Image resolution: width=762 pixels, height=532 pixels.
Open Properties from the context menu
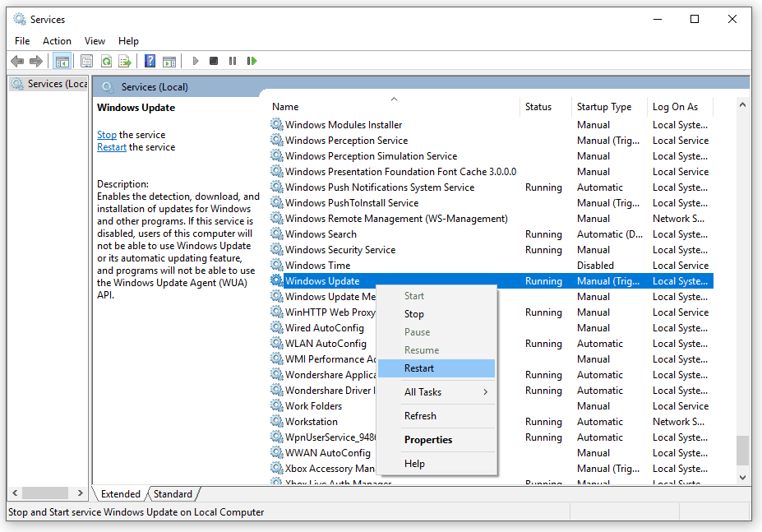click(x=436, y=440)
